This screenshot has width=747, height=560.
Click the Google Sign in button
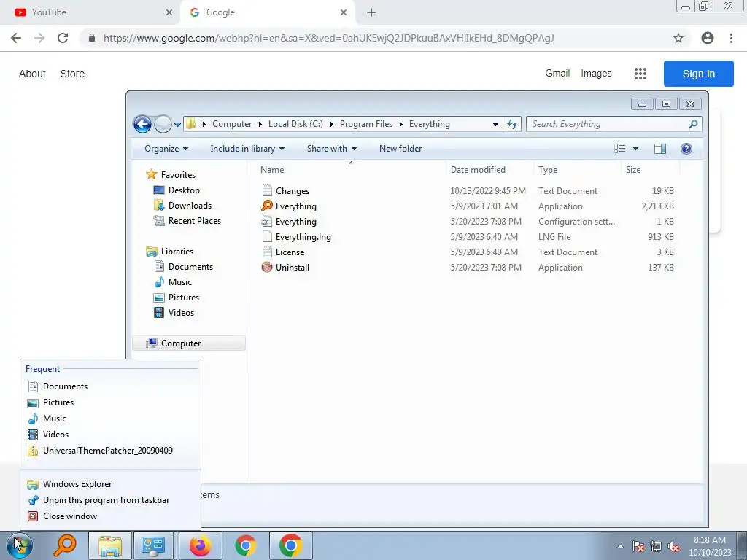click(x=698, y=74)
